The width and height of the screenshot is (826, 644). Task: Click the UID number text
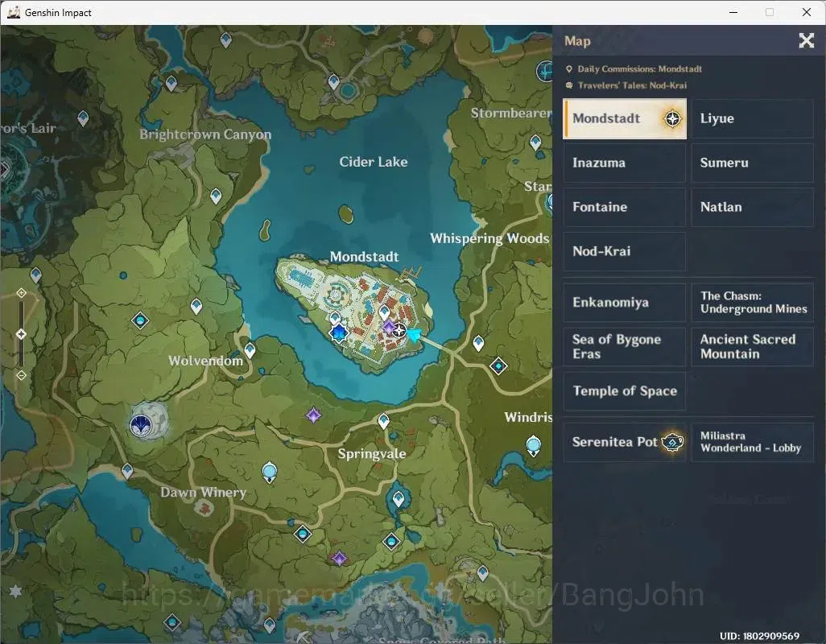click(x=759, y=636)
